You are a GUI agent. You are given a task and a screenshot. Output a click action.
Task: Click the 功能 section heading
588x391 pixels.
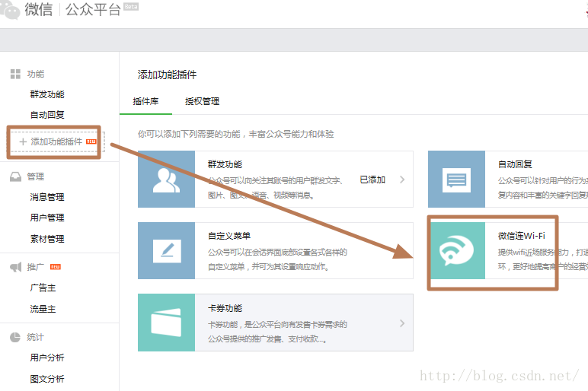(x=36, y=74)
